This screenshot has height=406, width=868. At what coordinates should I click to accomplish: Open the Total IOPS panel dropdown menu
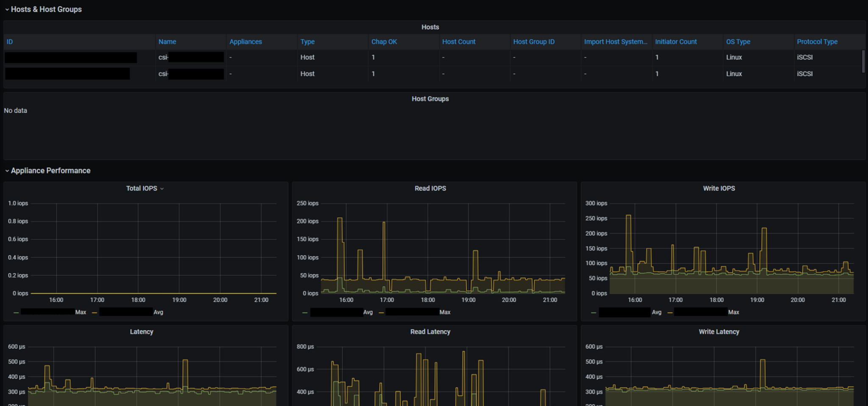pos(163,188)
